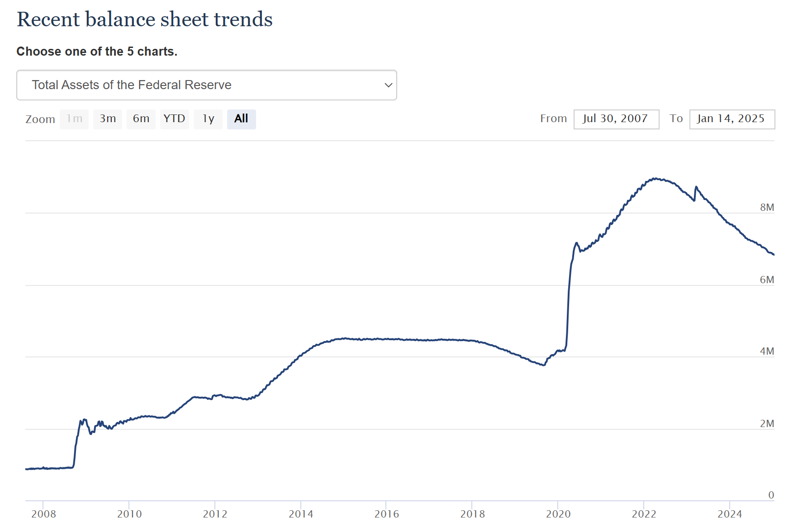Select the YTD zoom range
This screenshot has width=798, height=532.
pos(174,119)
